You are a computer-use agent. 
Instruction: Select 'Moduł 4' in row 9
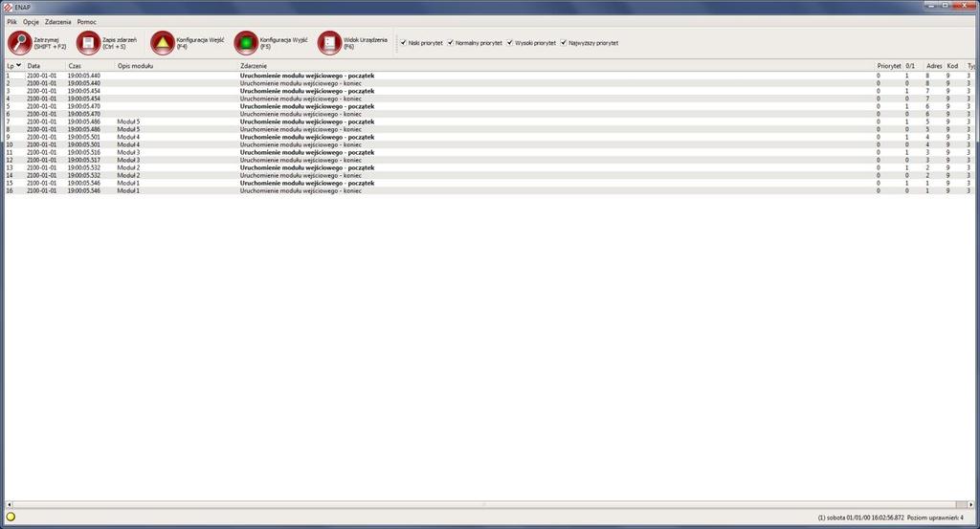tap(129, 137)
